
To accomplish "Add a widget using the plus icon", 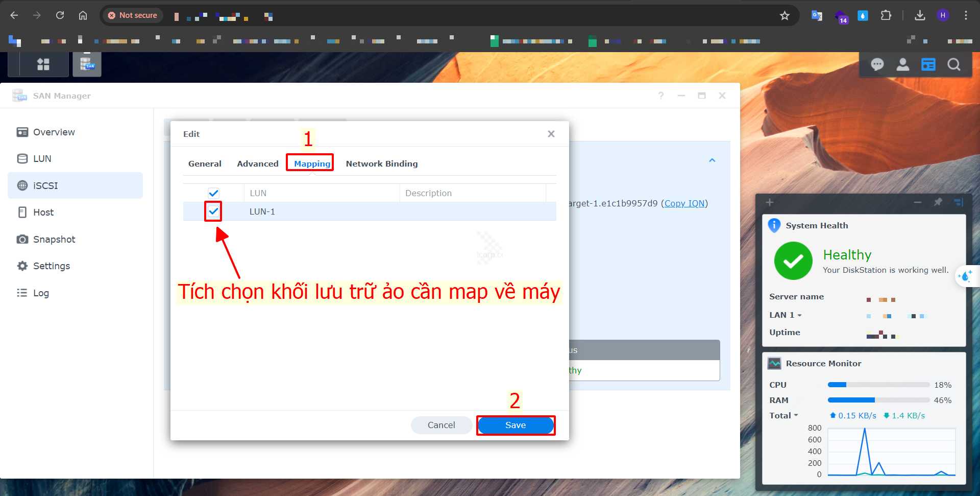I will tap(770, 202).
